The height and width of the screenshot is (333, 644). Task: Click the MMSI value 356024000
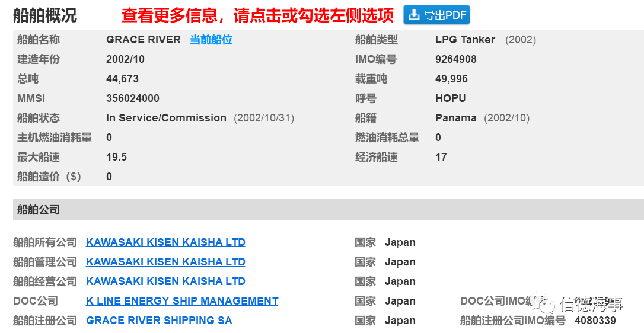click(133, 98)
